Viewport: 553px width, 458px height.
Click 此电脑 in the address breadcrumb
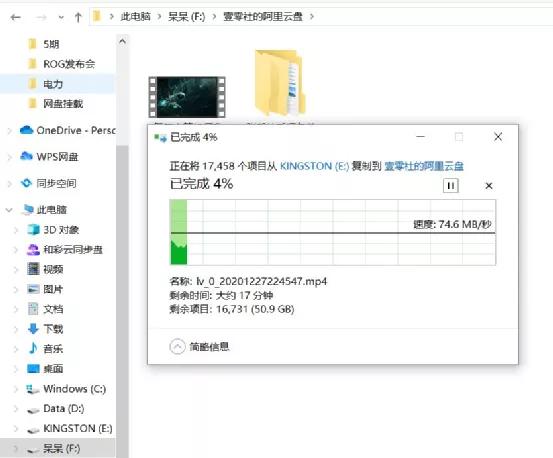tap(135, 17)
